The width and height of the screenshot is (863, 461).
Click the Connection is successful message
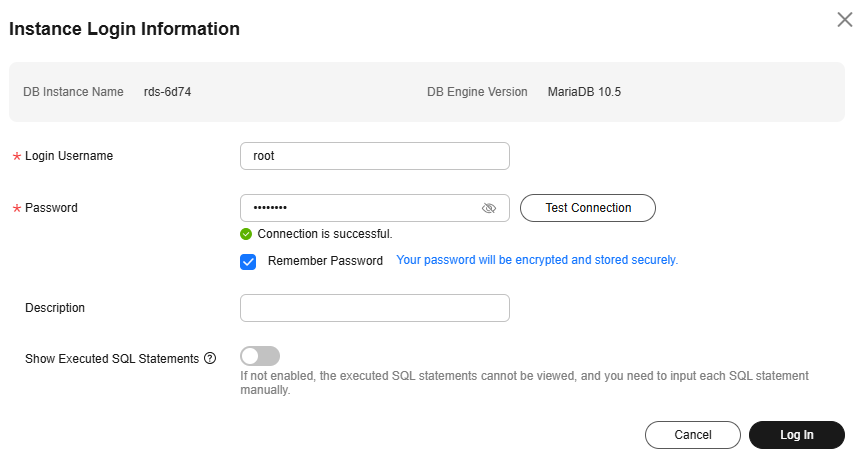[324, 234]
